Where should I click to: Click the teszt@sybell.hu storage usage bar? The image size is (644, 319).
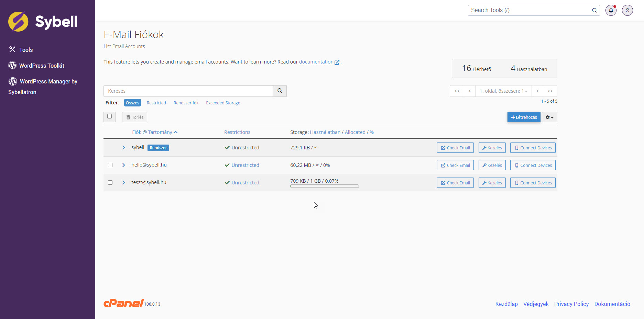point(324,186)
